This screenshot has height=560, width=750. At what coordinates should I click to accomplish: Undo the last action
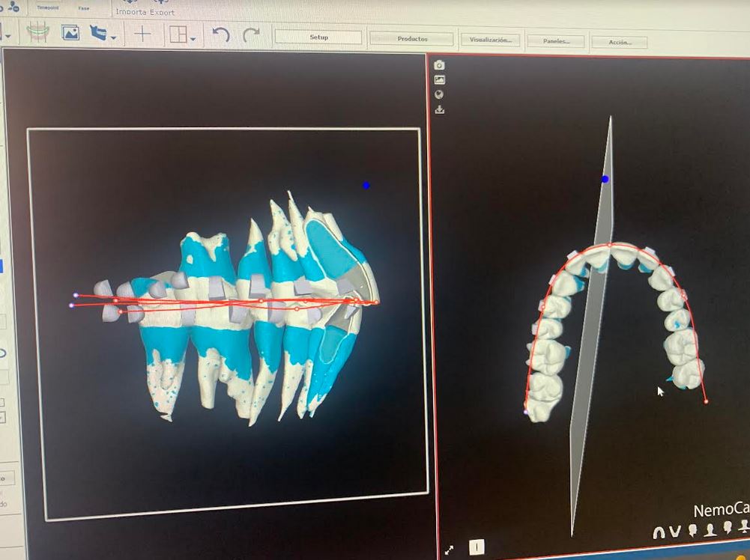[x=221, y=34]
